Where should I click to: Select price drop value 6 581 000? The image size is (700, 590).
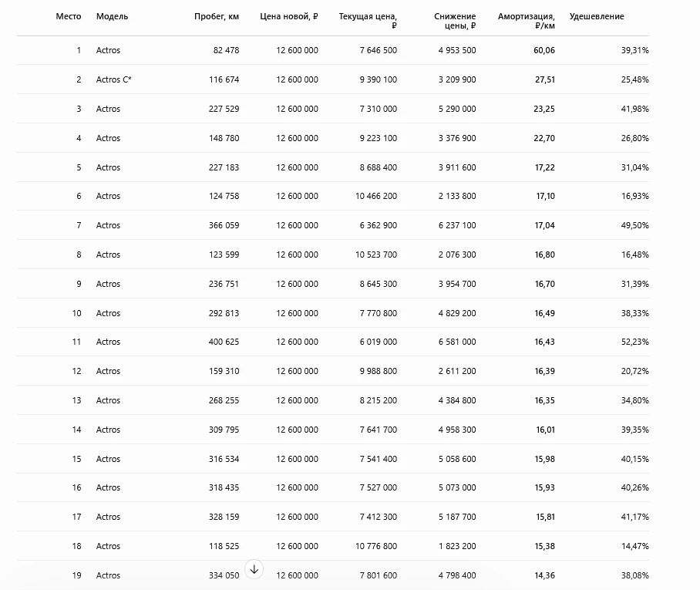click(457, 342)
